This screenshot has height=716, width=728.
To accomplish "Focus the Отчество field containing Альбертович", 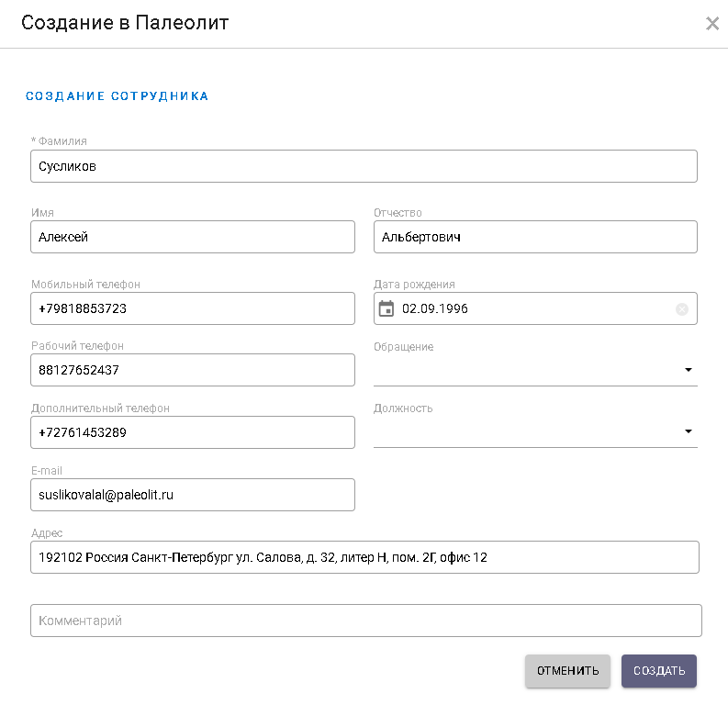I will (x=535, y=237).
